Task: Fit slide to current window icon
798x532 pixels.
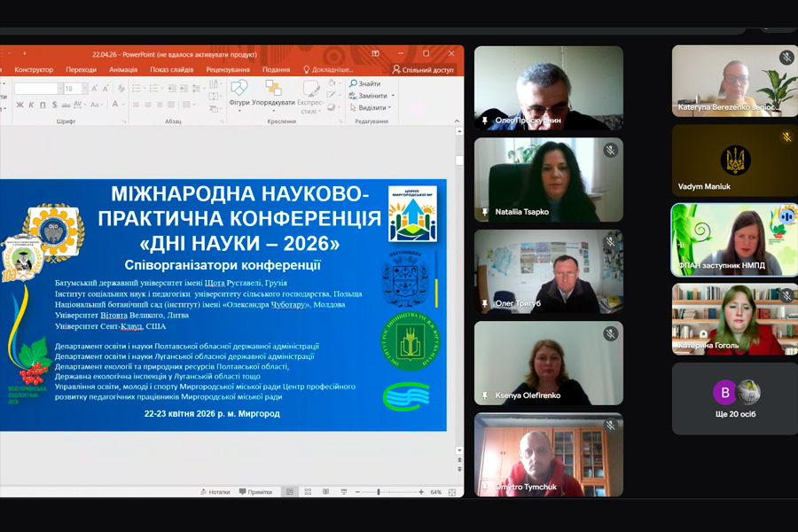Action: click(452, 492)
